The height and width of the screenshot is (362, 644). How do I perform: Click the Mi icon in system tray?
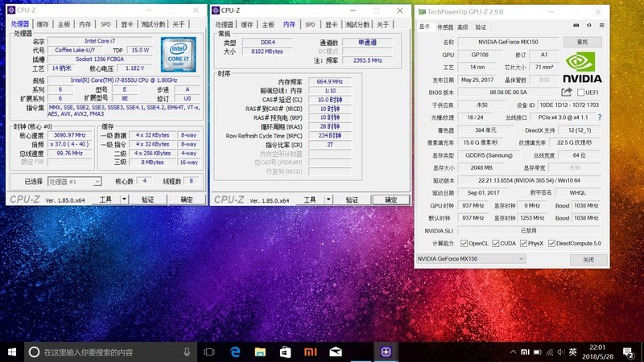coord(525,352)
